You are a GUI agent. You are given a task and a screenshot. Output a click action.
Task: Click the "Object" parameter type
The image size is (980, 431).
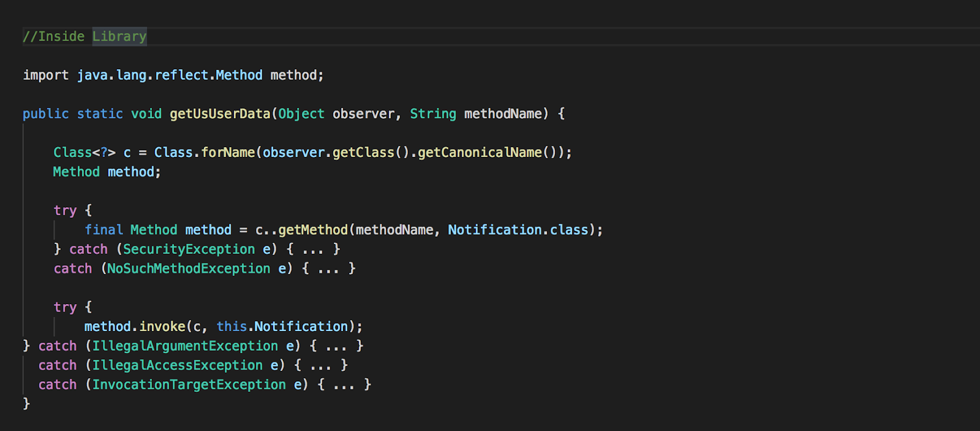301,113
